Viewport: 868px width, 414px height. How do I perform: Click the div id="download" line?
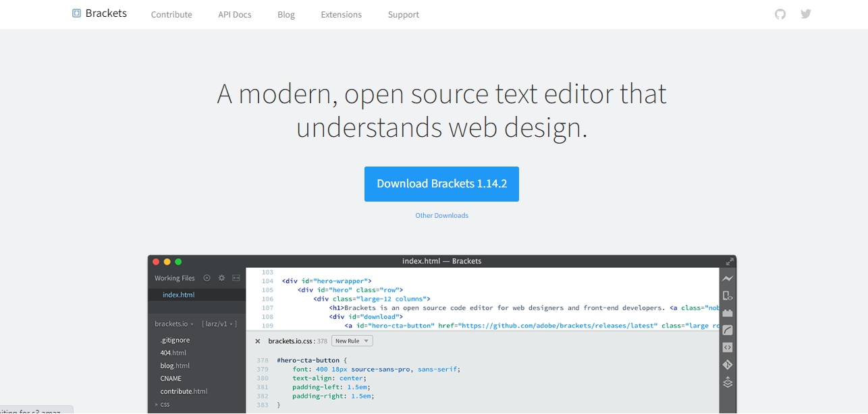coord(366,316)
